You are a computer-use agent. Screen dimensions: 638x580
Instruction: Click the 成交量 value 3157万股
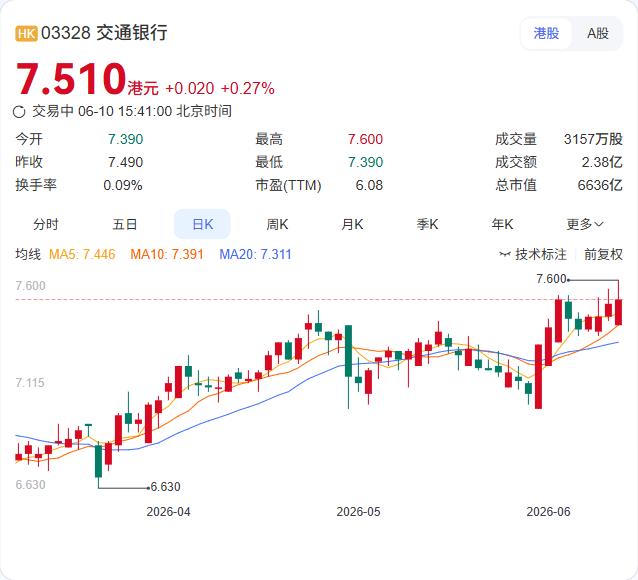pyautogui.click(x=593, y=139)
